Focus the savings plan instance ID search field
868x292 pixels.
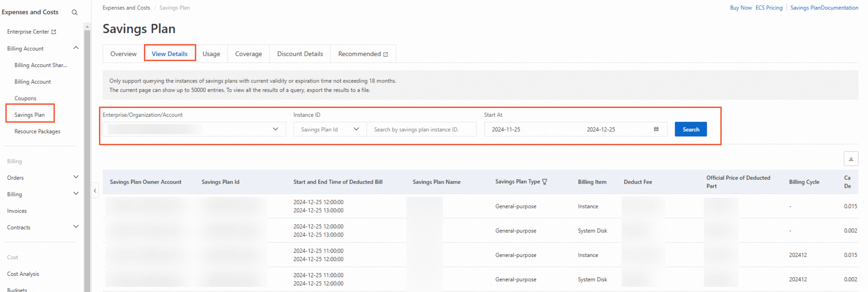point(421,129)
